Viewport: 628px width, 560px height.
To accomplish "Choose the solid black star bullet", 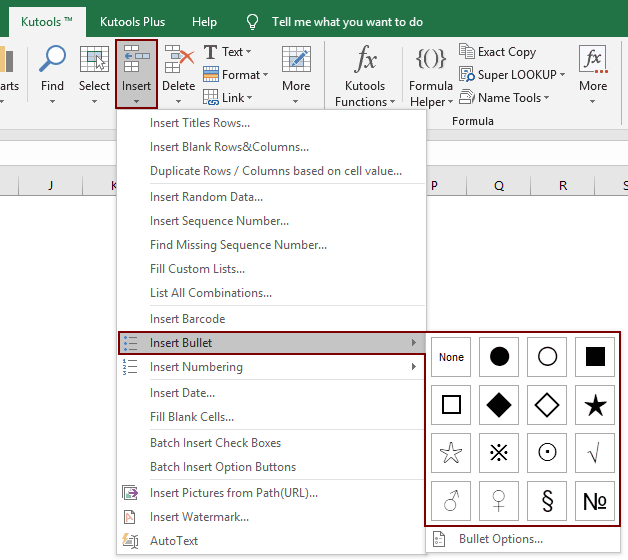I will pos(595,405).
